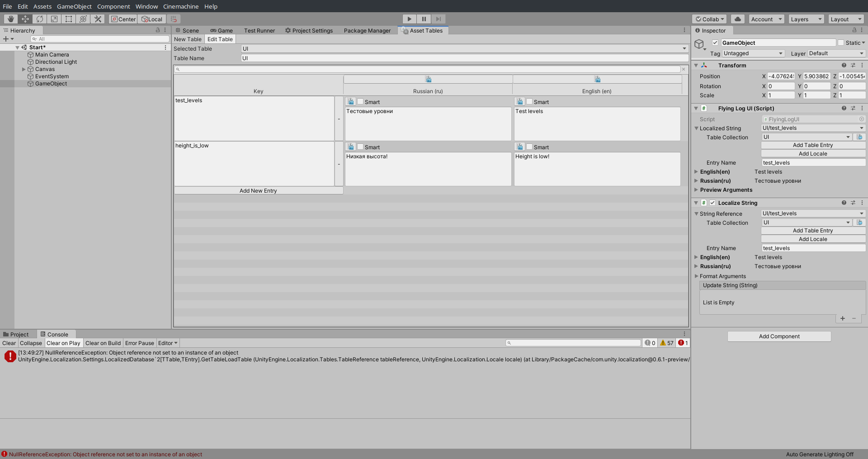Open the Layout dropdown
This screenshot has width=868, height=459.
pyautogui.click(x=846, y=19)
